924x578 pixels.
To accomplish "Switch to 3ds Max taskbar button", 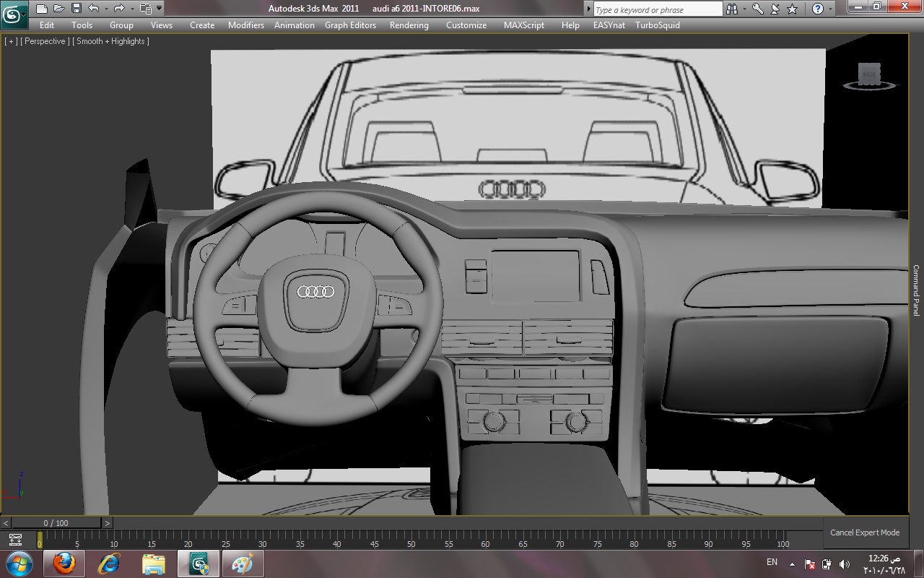I will pyautogui.click(x=199, y=563).
